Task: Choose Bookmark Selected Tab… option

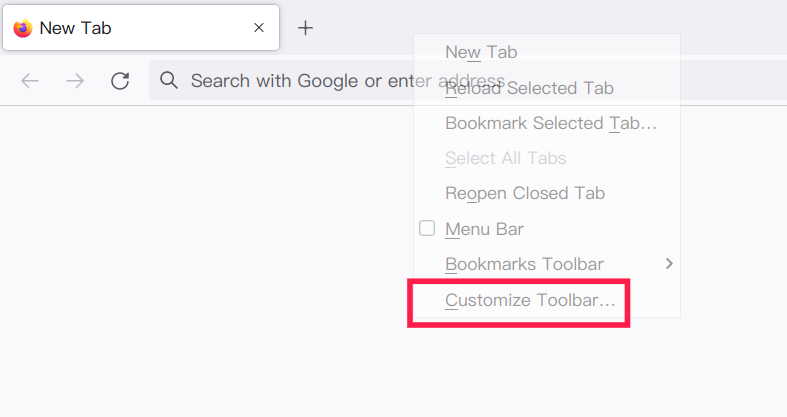Action: 551,123
